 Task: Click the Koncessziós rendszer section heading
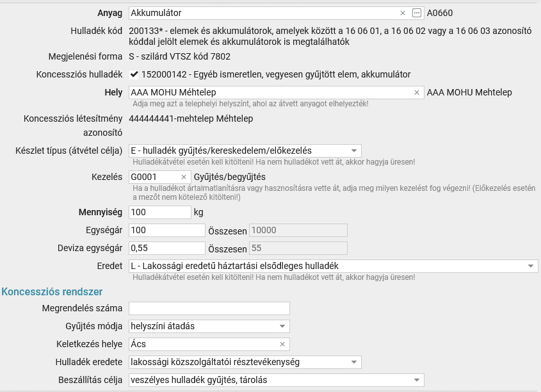coord(52,291)
